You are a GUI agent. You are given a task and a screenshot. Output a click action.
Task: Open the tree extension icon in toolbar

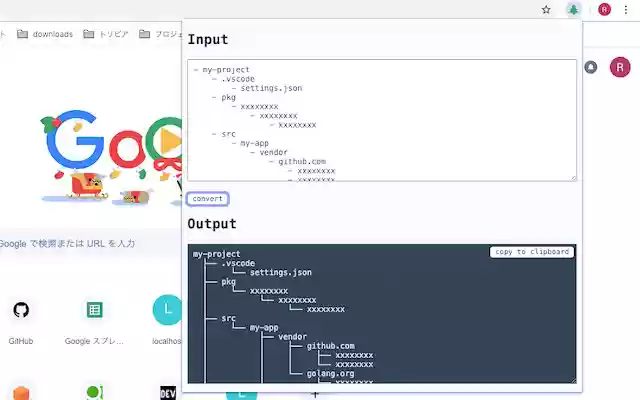(x=573, y=10)
